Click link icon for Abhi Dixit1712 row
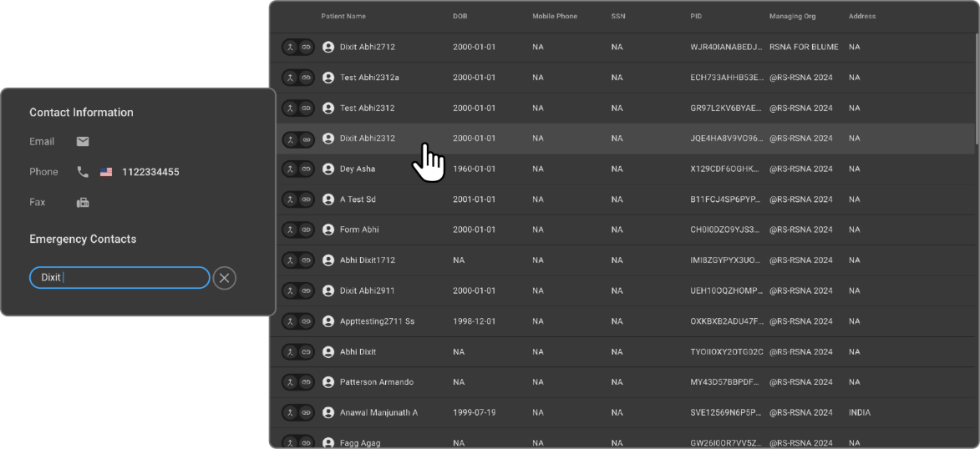Screen dimensions: 980x449 pyautogui.click(x=306, y=260)
